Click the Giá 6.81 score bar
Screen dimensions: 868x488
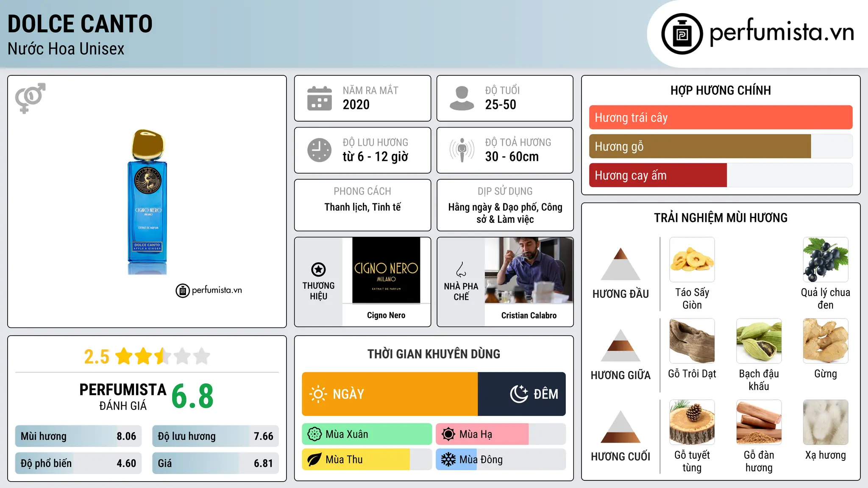(x=215, y=463)
